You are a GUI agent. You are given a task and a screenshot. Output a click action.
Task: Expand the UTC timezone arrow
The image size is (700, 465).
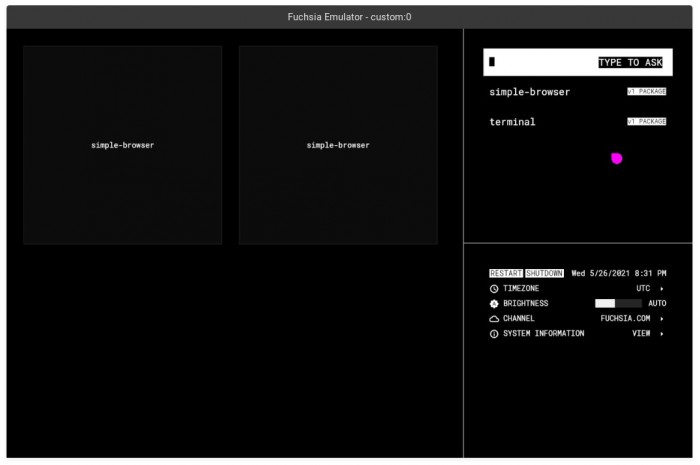coord(661,288)
